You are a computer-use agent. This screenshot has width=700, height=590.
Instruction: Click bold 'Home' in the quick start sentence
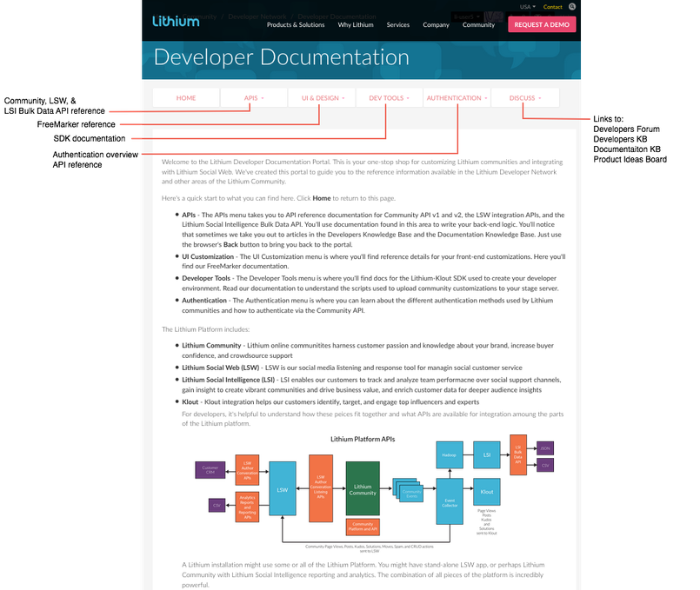pyautogui.click(x=322, y=198)
